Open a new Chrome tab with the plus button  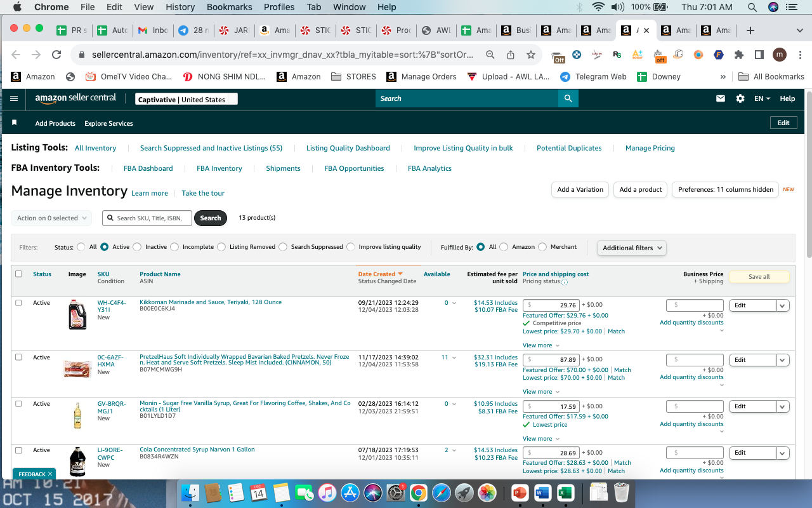click(x=750, y=30)
